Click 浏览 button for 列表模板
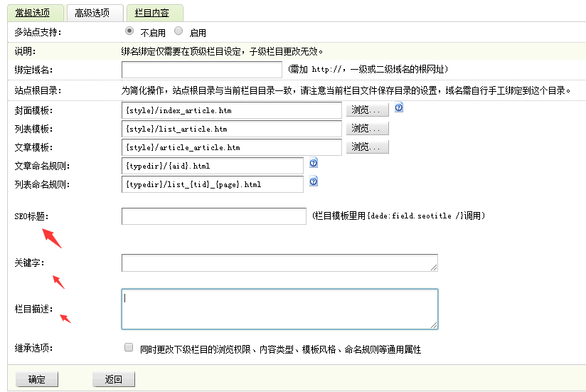Image resolution: width=586 pixels, height=392 pixels. [368, 129]
